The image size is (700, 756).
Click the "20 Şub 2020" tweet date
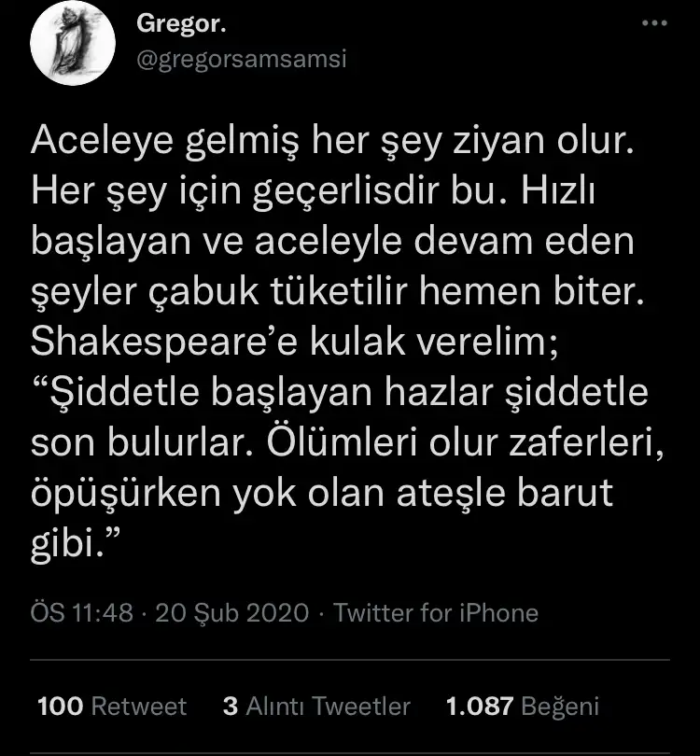[x=232, y=612]
